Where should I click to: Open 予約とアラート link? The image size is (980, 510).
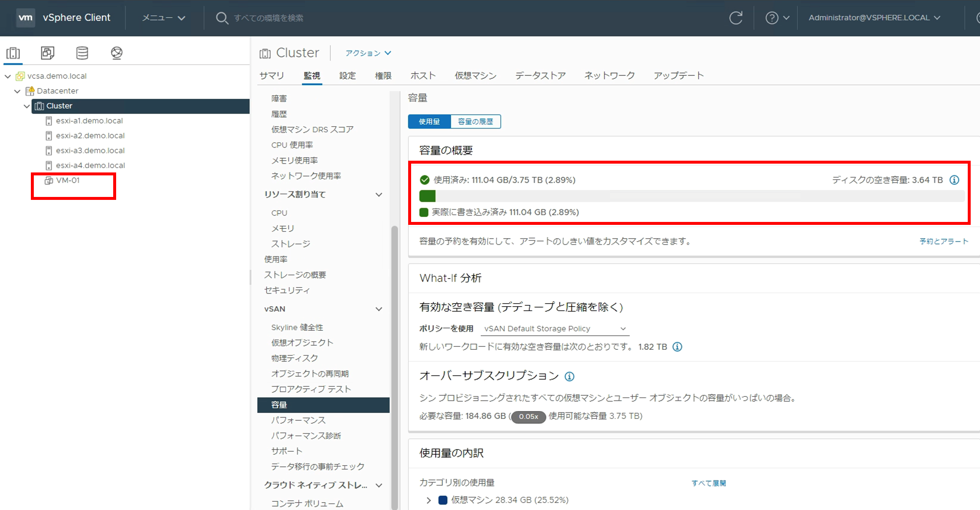click(944, 241)
